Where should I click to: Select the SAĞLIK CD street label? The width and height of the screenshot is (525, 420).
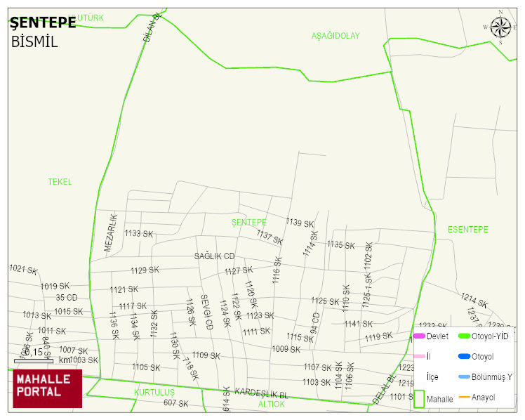(215, 256)
